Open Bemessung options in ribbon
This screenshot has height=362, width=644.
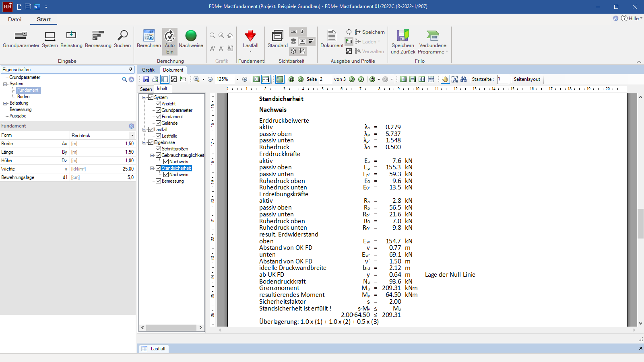click(x=98, y=39)
